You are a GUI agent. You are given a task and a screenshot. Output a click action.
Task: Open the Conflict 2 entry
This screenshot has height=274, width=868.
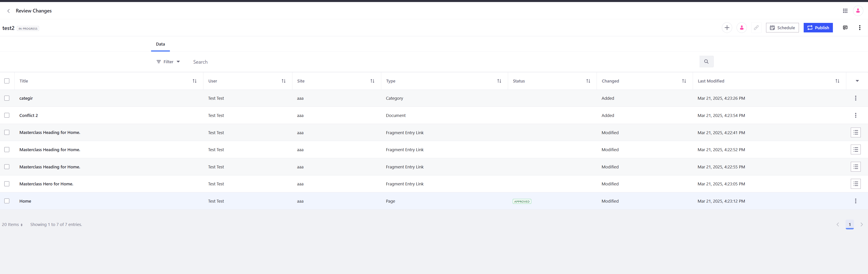pyautogui.click(x=29, y=115)
